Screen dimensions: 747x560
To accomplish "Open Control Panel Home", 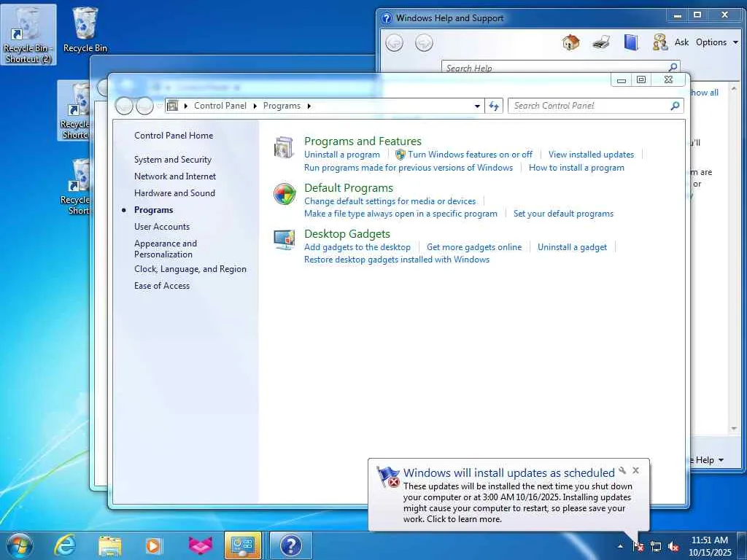I will click(174, 136).
